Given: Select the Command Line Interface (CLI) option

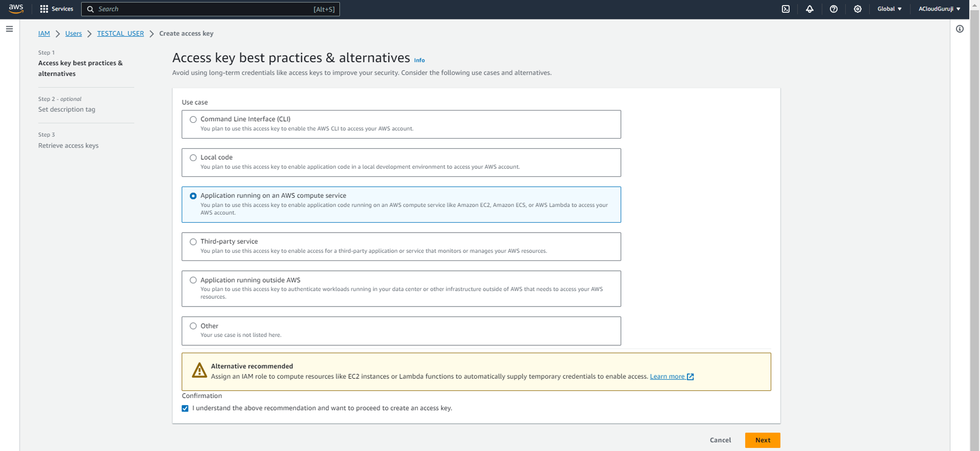Looking at the screenshot, I should [193, 119].
